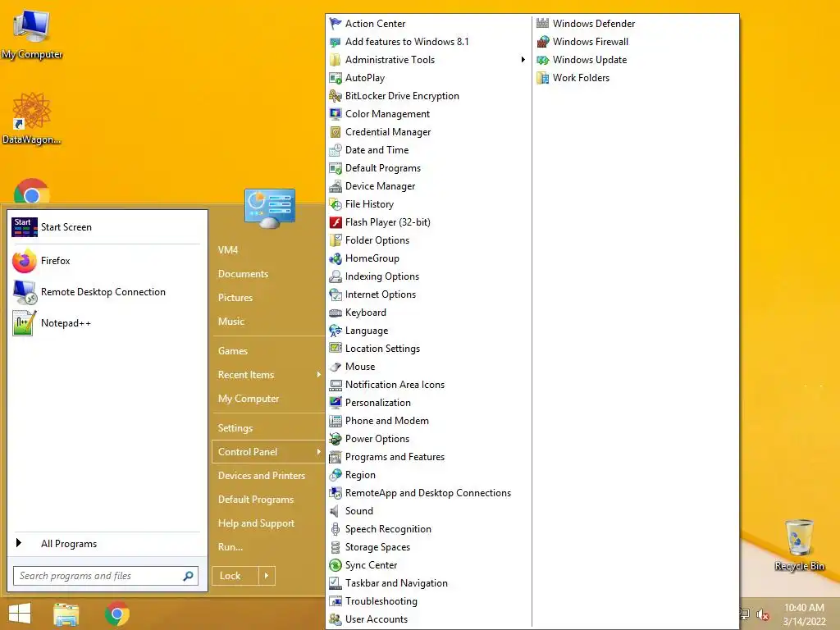Open Action Center flag icon

point(336,24)
